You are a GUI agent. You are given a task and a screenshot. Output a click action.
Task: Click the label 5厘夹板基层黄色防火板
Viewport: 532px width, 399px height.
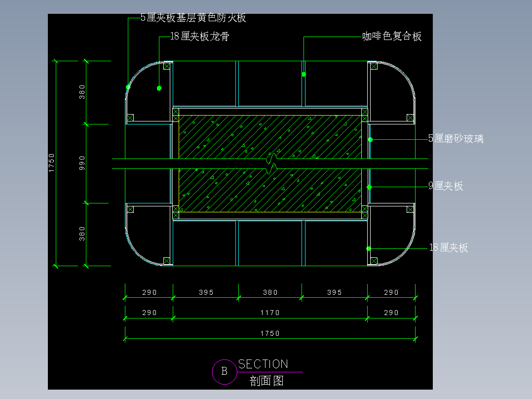(193, 18)
